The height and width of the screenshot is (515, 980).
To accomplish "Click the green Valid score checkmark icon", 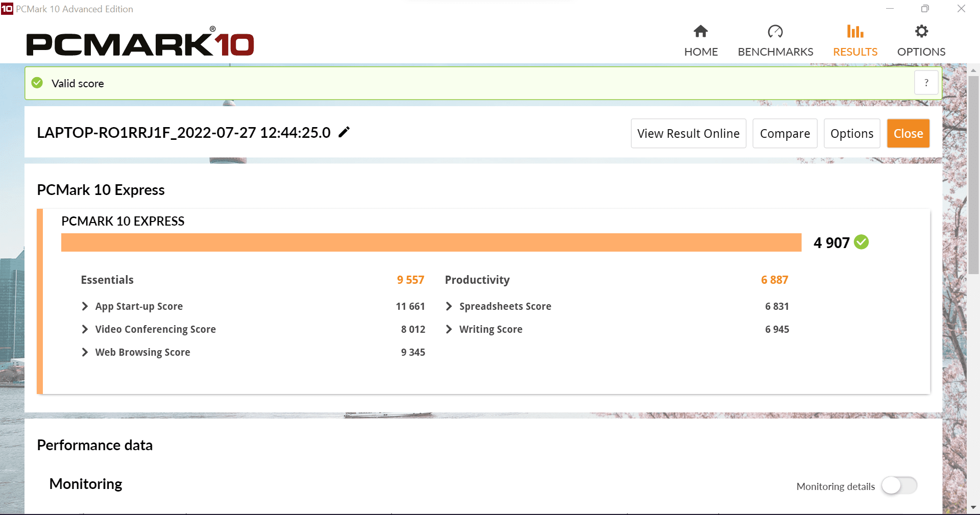I will pos(37,83).
